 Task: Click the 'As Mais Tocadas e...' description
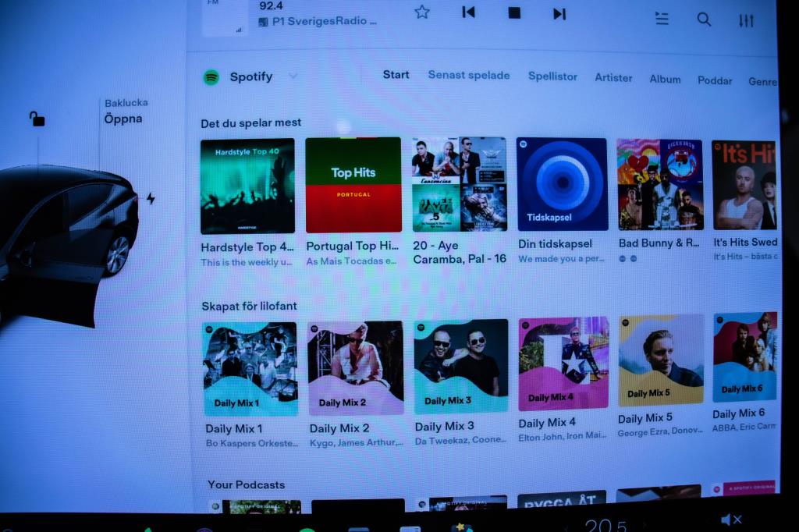[351, 261]
